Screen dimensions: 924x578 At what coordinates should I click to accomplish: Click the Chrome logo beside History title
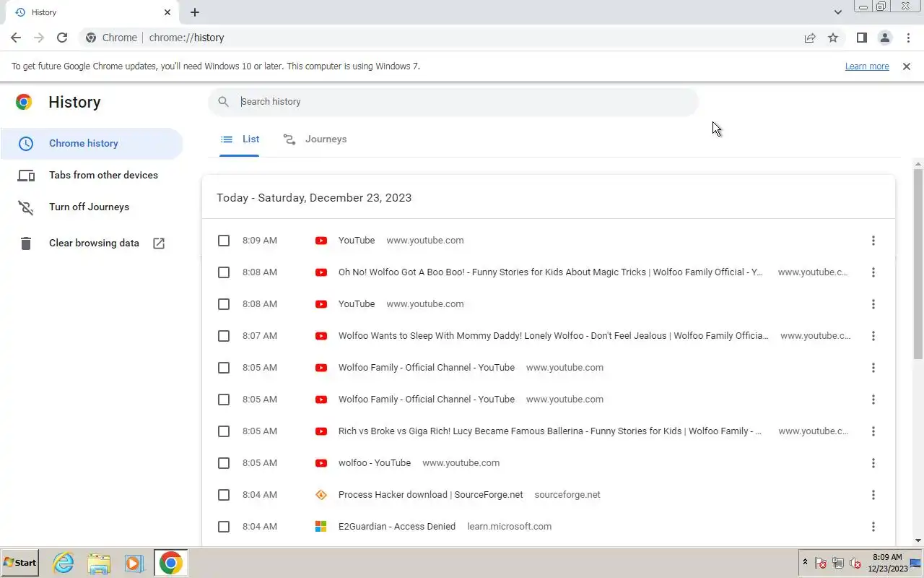click(24, 102)
